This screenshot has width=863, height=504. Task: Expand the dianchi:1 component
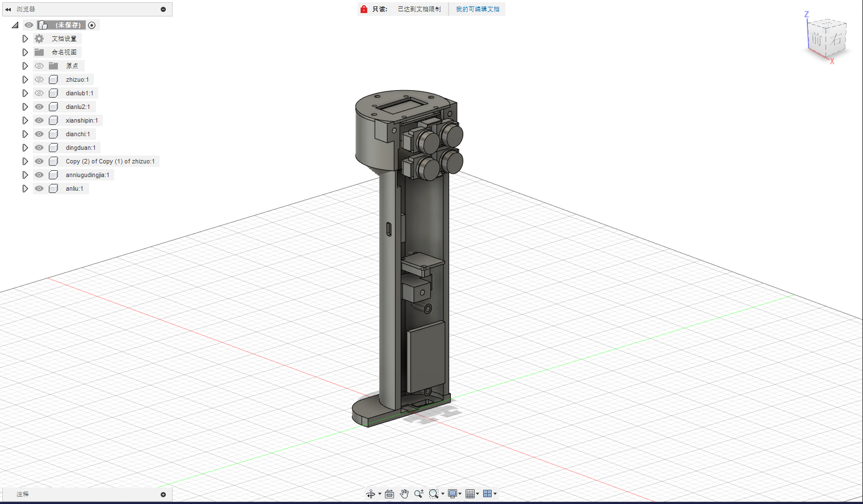25,134
